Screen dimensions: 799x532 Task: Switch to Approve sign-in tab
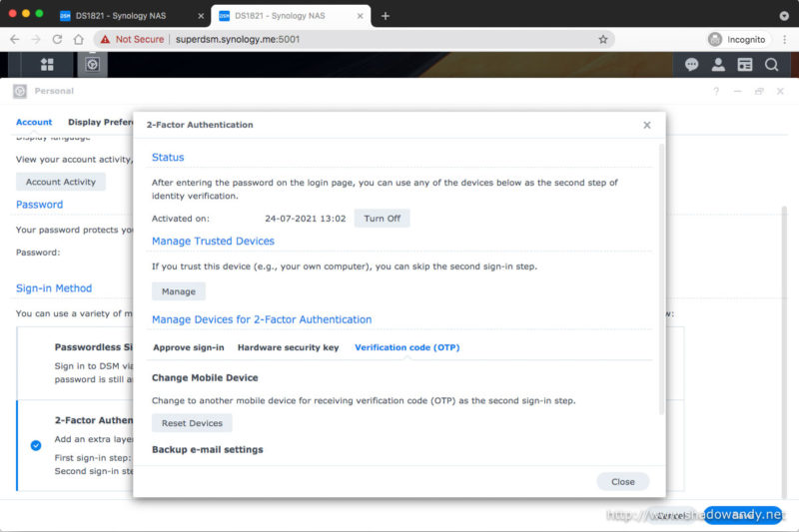188,347
